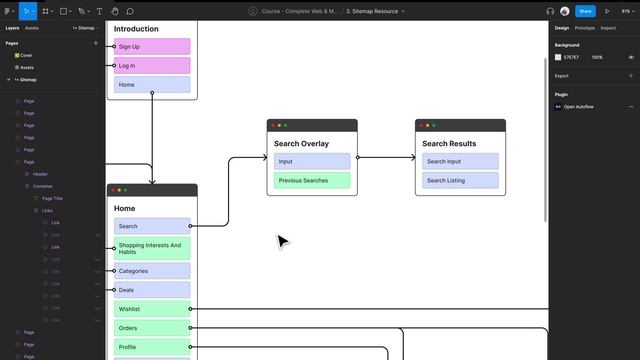
Task: Select the Sign Up link on canvas
Action: click(152, 47)
